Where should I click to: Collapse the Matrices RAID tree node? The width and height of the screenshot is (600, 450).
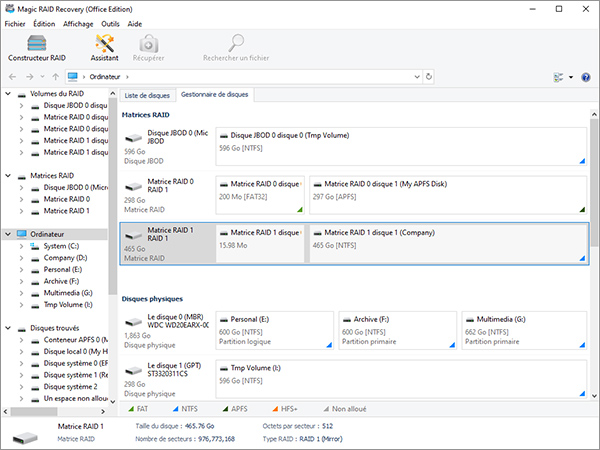click(8, 175)
